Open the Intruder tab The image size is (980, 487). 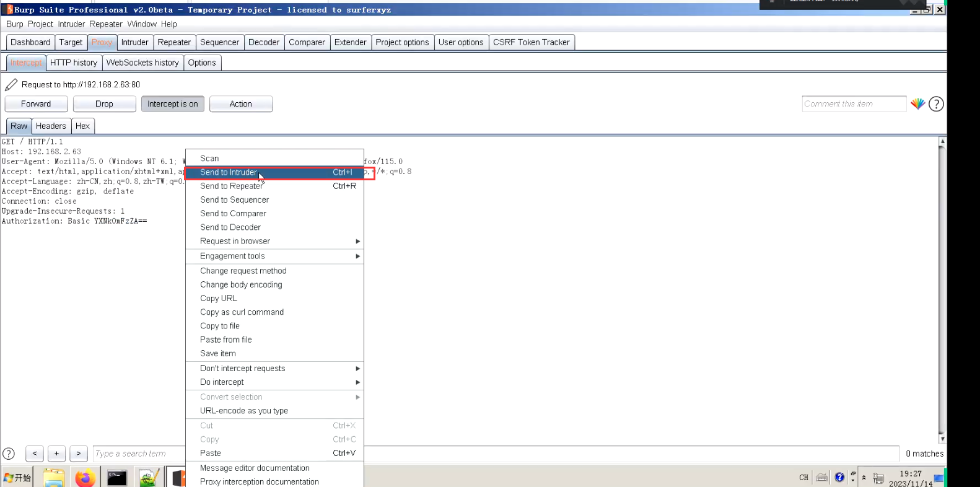(x=134, y=42)
